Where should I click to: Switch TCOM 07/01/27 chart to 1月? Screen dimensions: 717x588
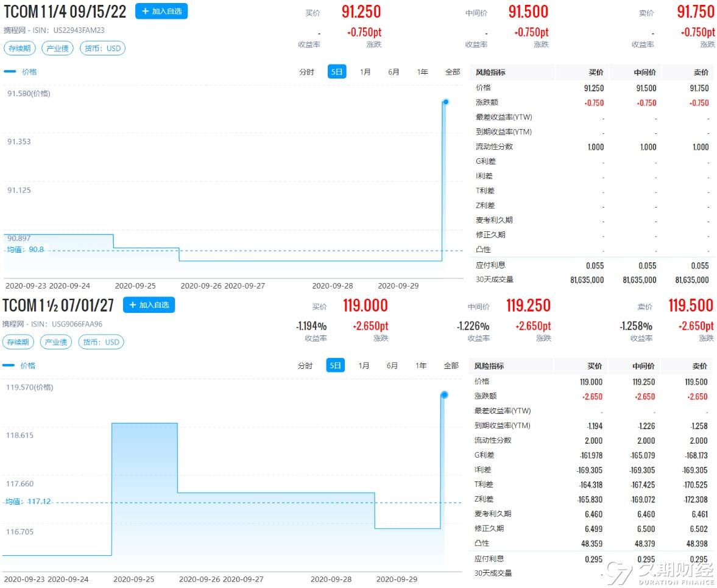[364, 365]
